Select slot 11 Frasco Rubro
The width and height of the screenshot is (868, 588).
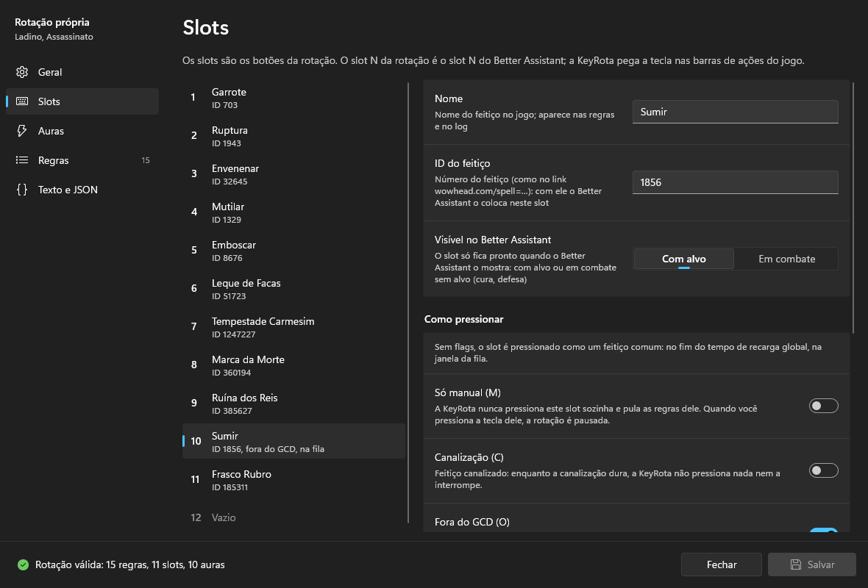tap(294, 479)
